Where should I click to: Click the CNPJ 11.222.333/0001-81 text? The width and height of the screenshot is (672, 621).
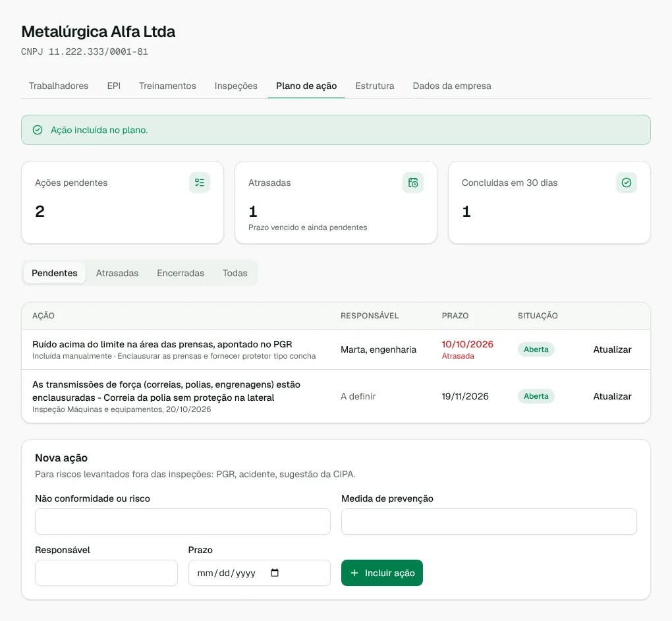point(84,52)
